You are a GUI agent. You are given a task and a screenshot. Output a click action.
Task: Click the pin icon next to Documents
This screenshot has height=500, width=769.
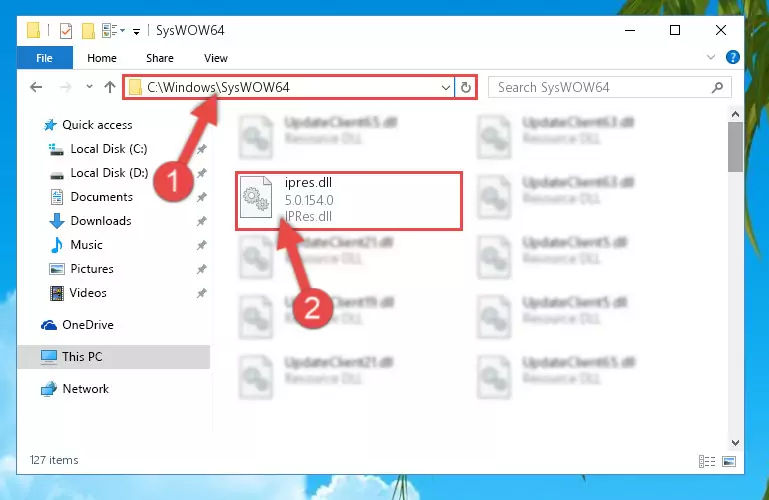(x=201, y=197)
